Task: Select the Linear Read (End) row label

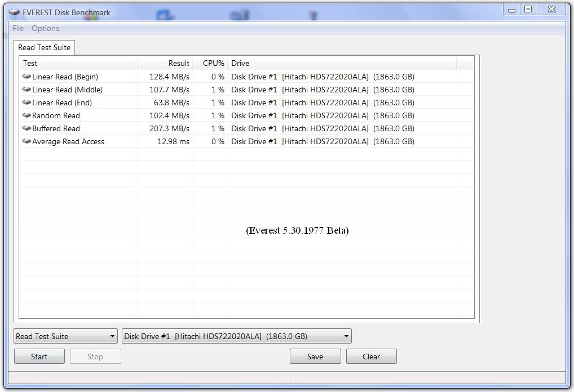Action: pos(62,103)
